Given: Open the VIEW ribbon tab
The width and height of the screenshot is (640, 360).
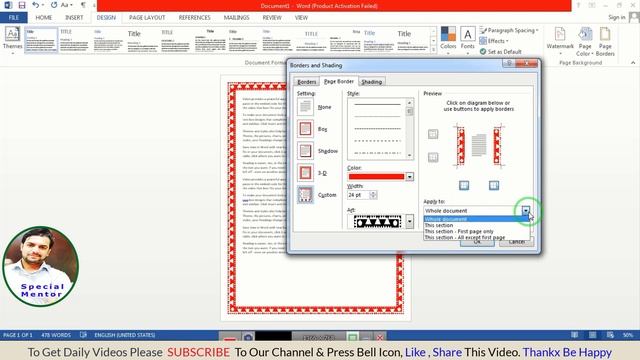Looking at the screenshot, I should 301,18.
